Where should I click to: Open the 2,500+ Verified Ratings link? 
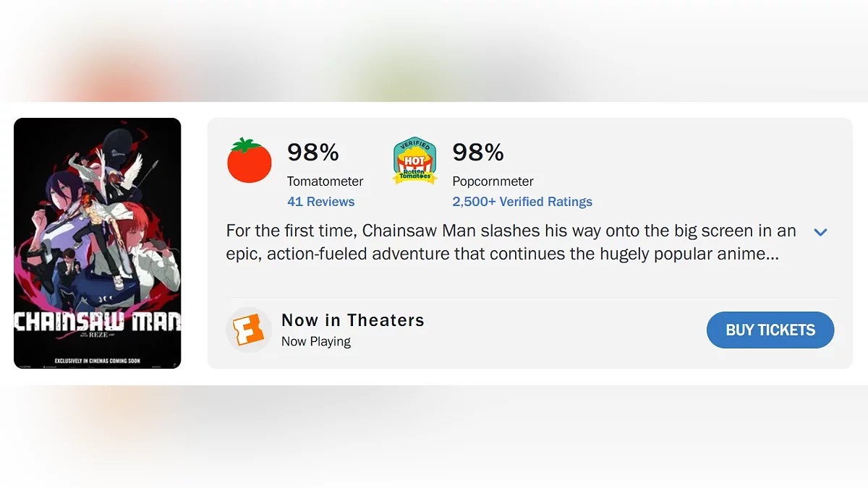pos(522,202)
